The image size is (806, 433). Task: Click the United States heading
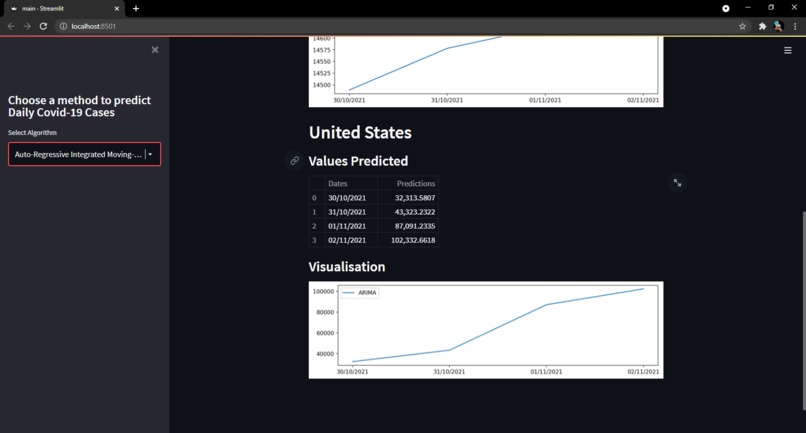tap(360, 133)
